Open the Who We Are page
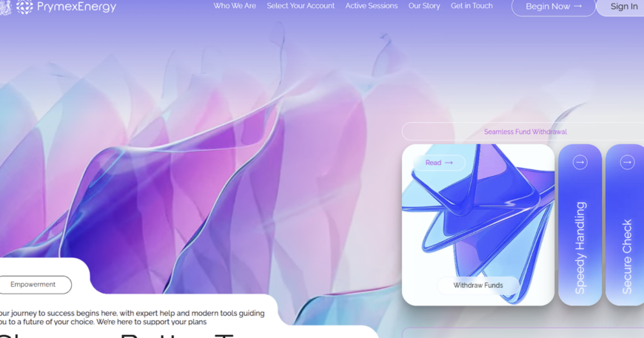This screenshot has width=644, height=338. pyautogui.click(x=235, y=6)
